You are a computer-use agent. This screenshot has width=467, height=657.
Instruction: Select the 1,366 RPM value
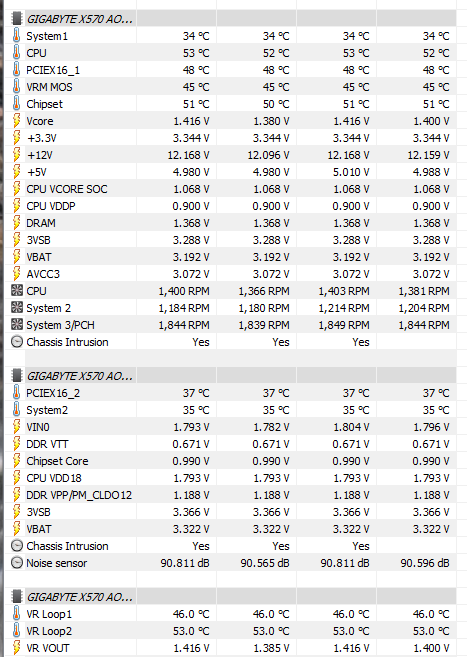264,291
